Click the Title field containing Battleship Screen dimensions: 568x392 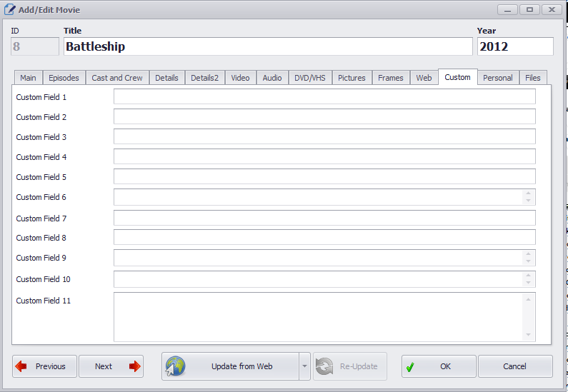coord(267,46)
